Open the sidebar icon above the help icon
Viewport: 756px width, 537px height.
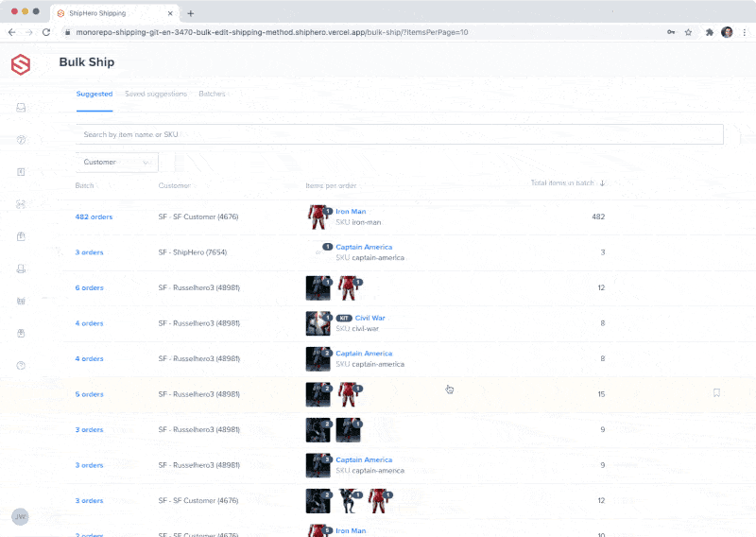[21, 334]
